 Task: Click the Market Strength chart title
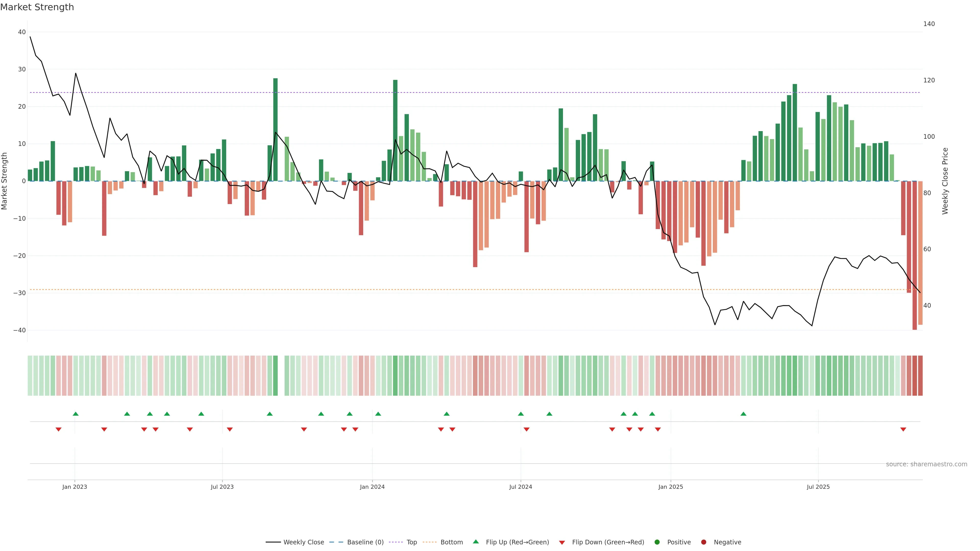tap(37, 7)
